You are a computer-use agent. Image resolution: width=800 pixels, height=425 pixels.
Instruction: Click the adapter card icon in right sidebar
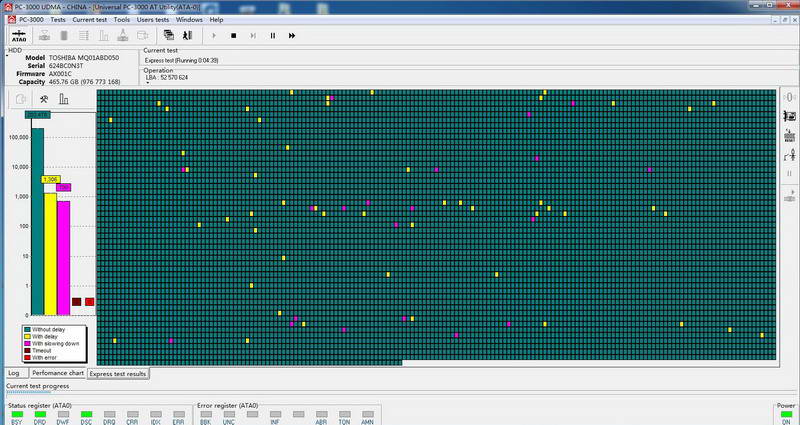(790, 116)
